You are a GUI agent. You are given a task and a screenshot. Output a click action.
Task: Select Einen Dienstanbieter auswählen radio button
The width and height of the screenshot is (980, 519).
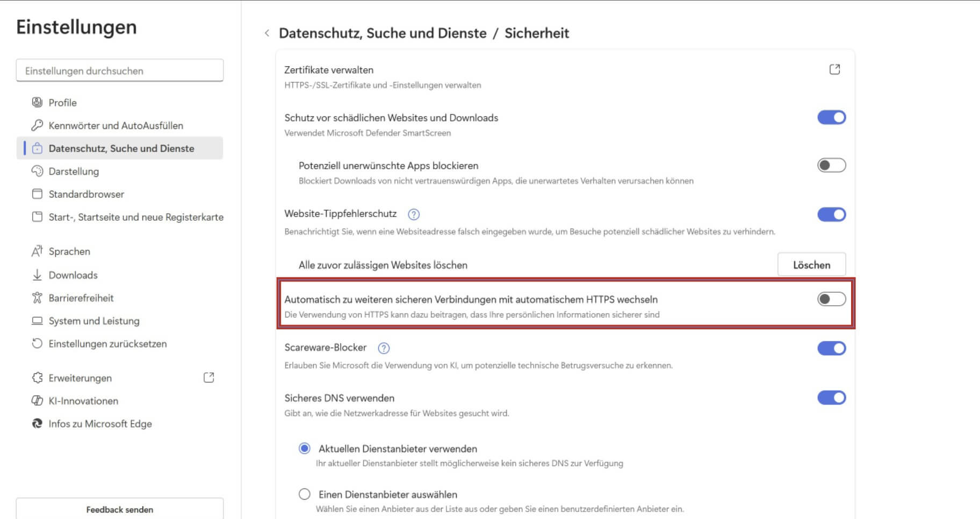click(305, 494)
